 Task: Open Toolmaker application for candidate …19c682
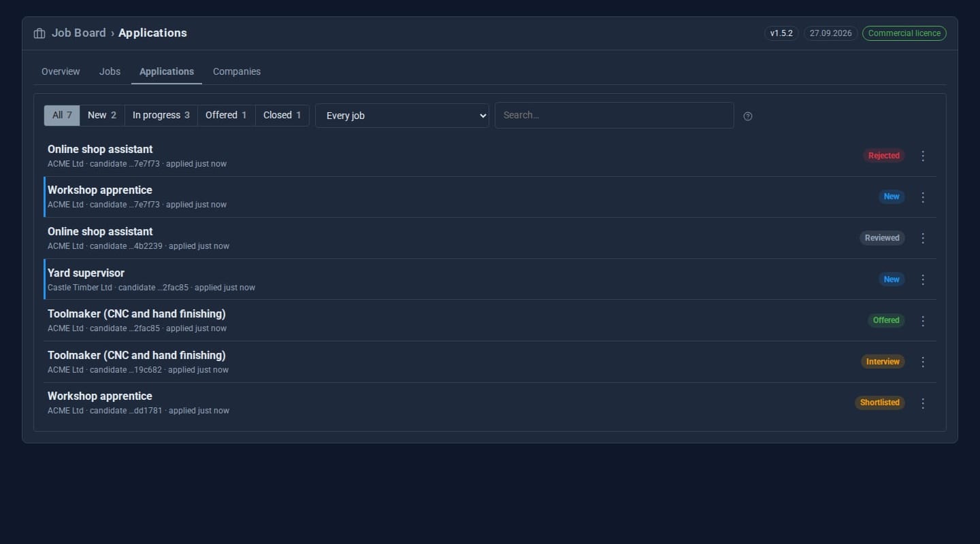(x=137, y=355)
